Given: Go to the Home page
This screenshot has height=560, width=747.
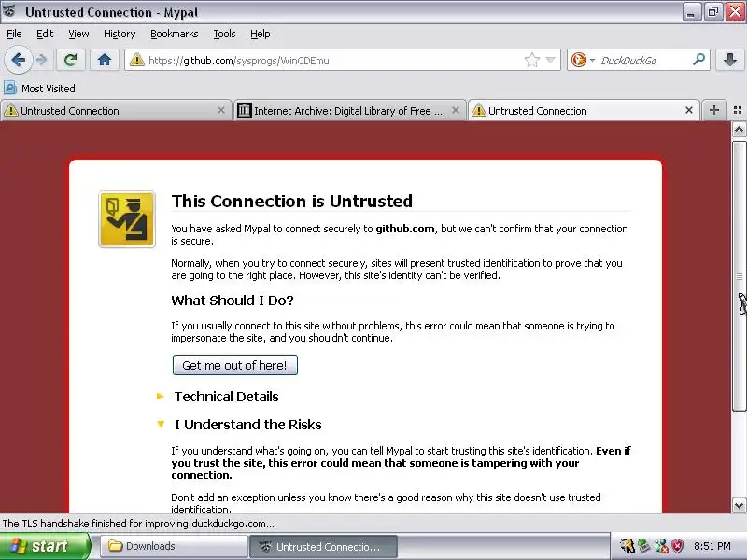Looking at the screenshot, I should point(105,60).
